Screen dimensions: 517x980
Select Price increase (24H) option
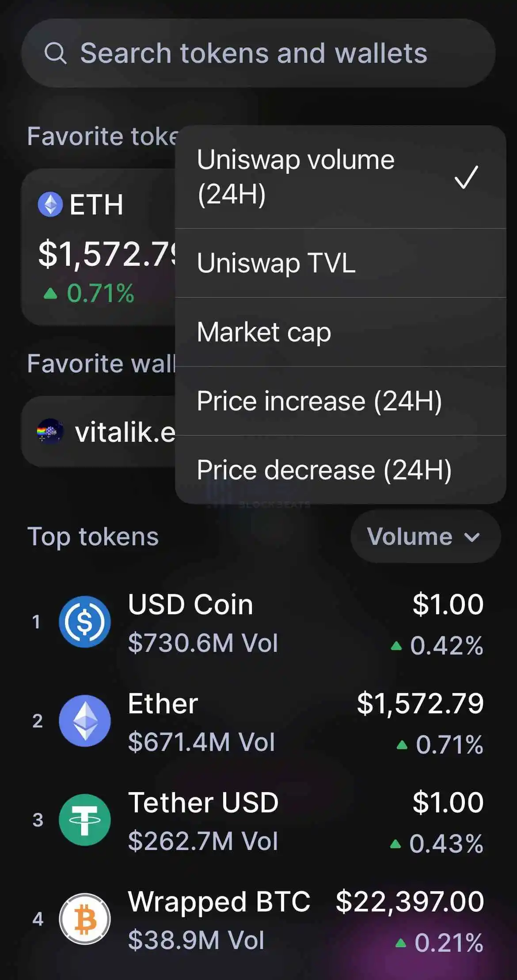pos(319,401)
